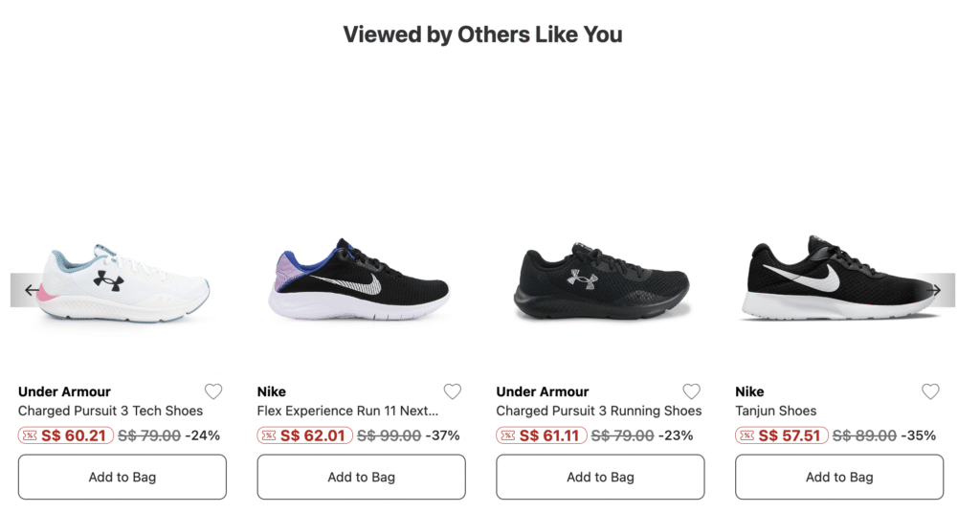Click the voucher icon beside S$ 57.51

tap(747, 435)
